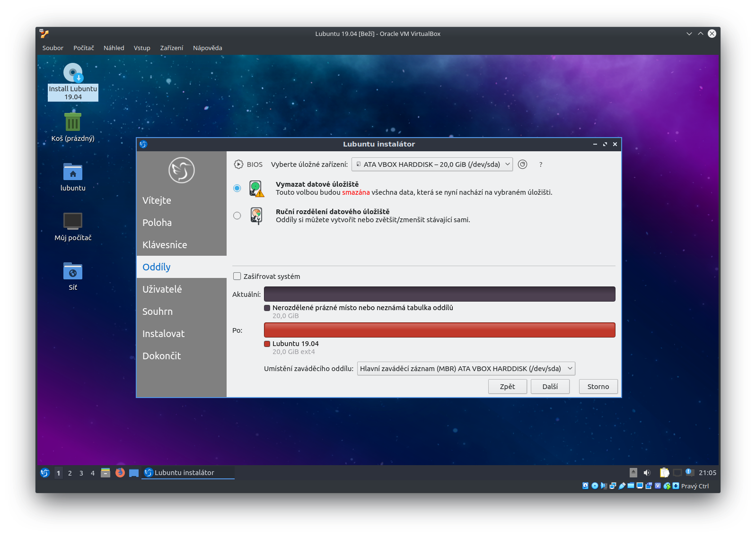756x537 pixels.
Task: Click VirtualBox network adapters status icon
Action: (613, 485)
